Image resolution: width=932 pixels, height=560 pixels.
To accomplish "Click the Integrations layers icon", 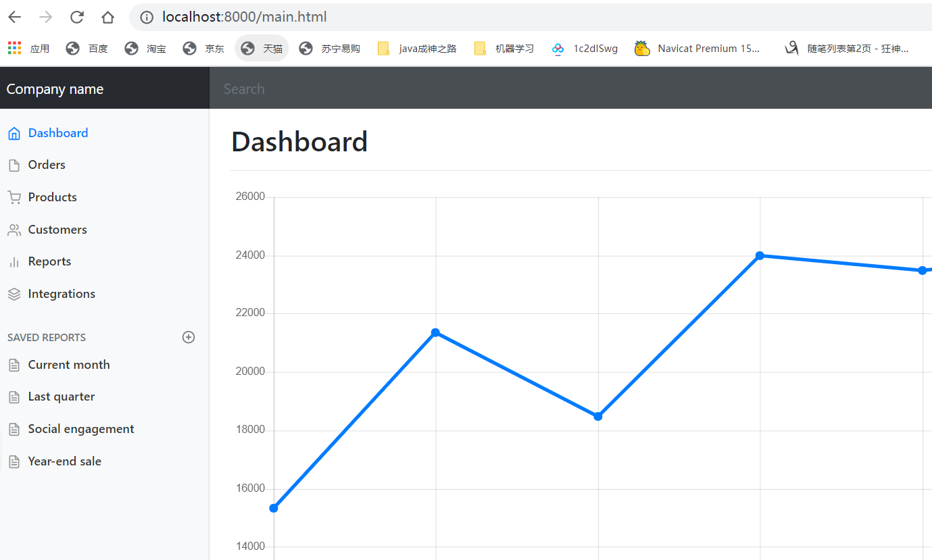I will tap(14, 295).
